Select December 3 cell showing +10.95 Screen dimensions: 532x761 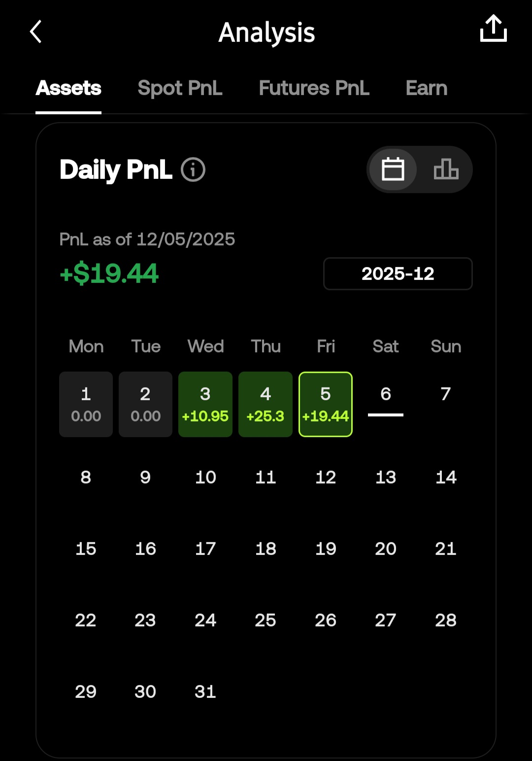click(205, 404)
